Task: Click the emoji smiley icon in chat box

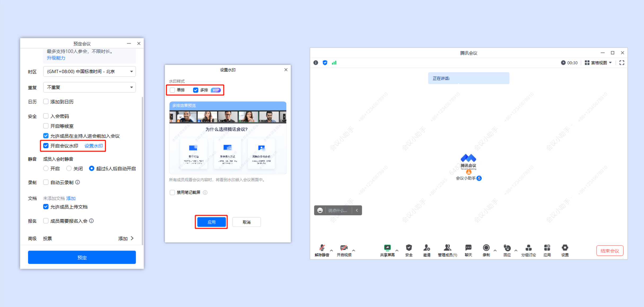Action: point(320,210)
